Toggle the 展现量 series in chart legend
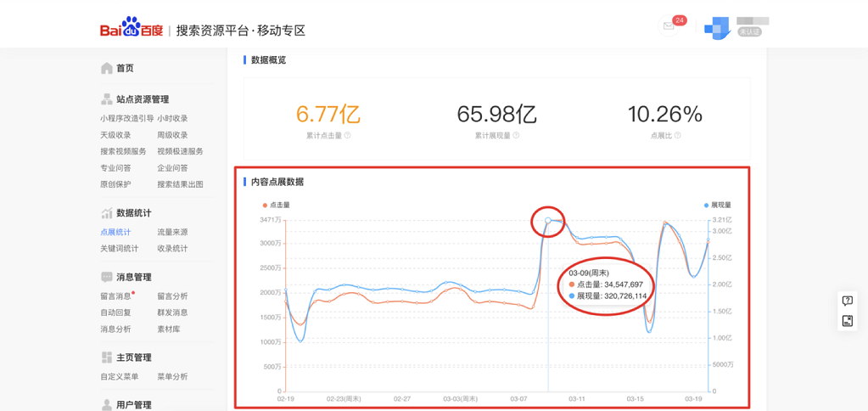The width and height of the screenshot is (868, 411). point(718,205)
